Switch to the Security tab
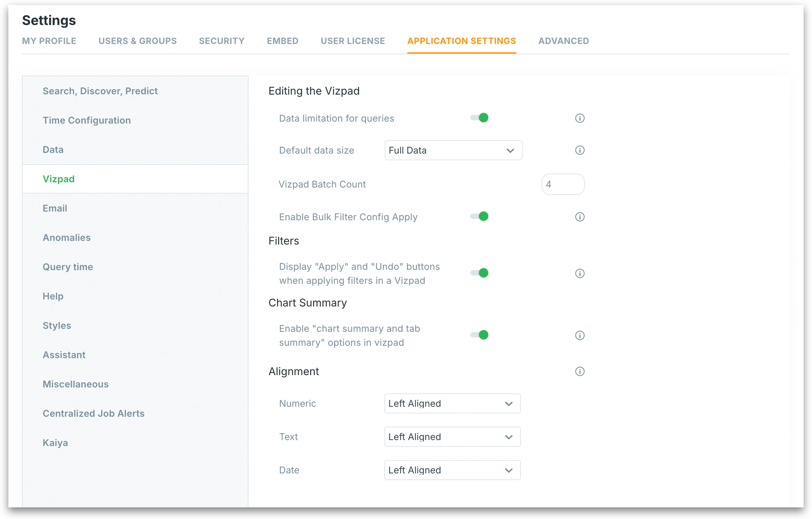Screen dimensions: 812x519 (x=222, y=41)
